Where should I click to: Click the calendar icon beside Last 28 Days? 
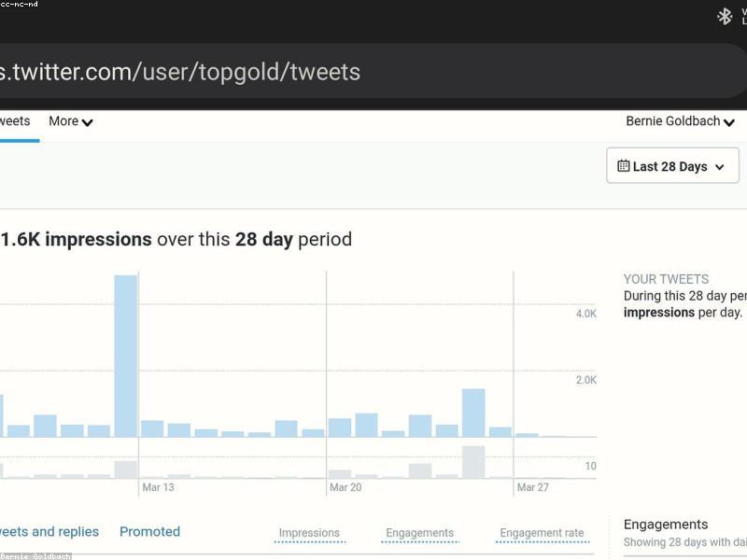tap(623, 166)
